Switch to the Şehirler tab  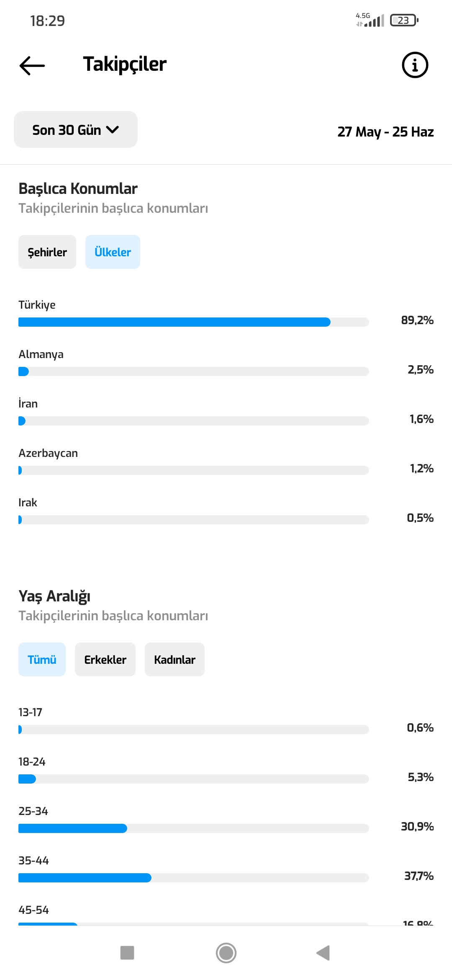[47, 252]
